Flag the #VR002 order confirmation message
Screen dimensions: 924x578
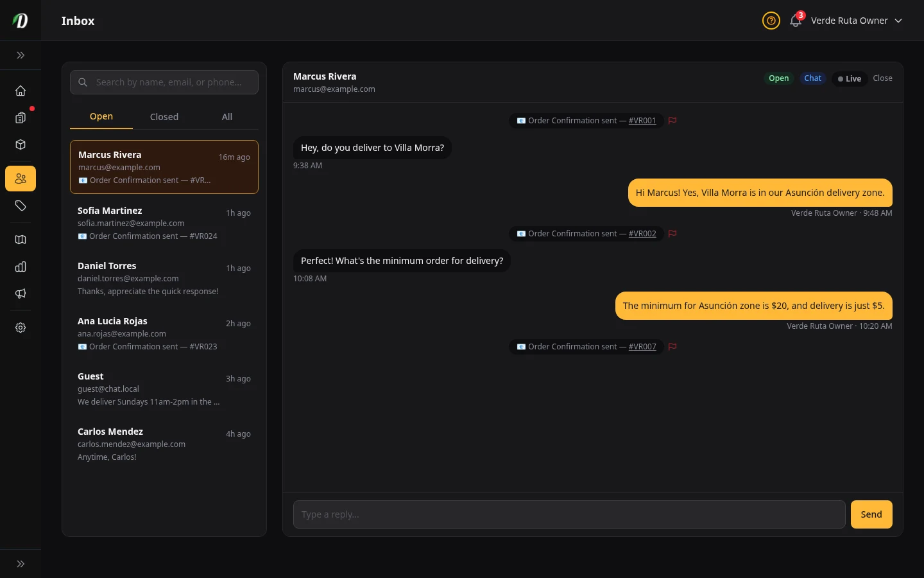[x=672, y=234]
